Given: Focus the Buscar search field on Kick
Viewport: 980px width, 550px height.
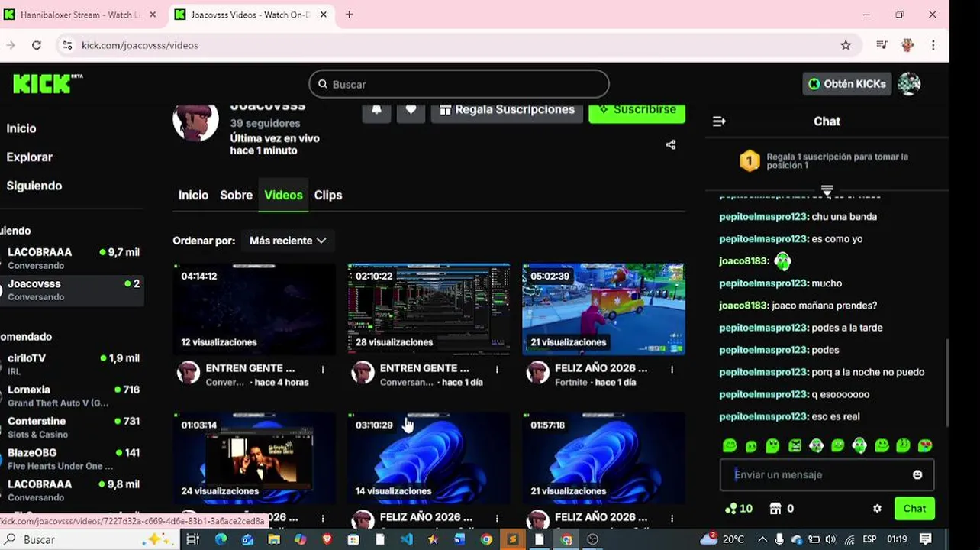Looking at the screenshot, I should point(459,84).
